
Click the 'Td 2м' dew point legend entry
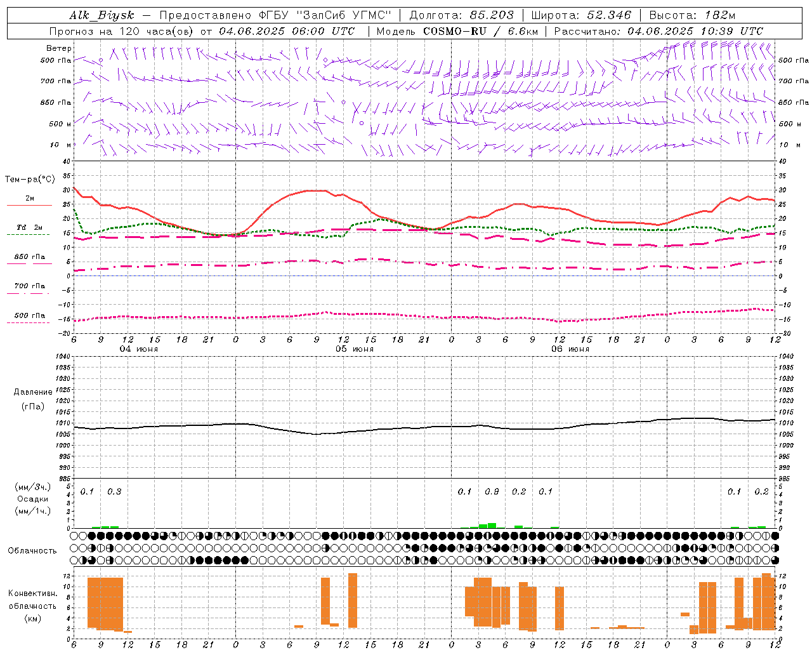click(x=30, y=227)
